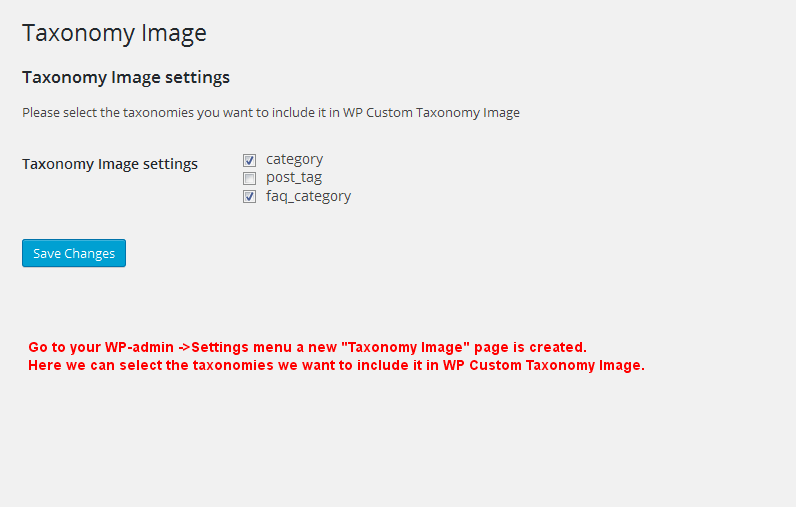
Task: Select the post_tag label text
Action: click(x=294, y=178)
